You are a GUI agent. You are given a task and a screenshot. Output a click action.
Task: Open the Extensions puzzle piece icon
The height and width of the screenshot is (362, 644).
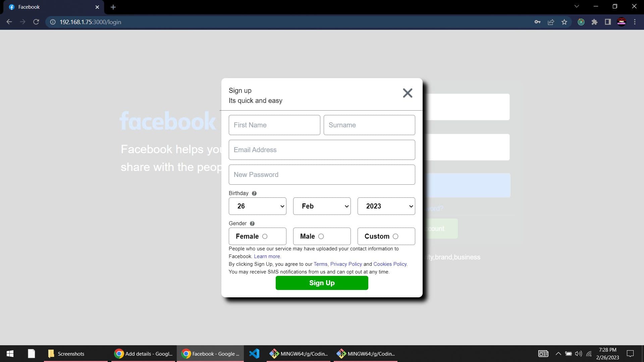tap(594, 22)
